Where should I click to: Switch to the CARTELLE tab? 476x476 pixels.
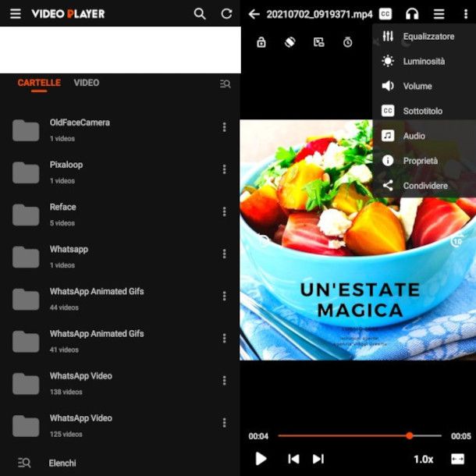coord(39,83)
